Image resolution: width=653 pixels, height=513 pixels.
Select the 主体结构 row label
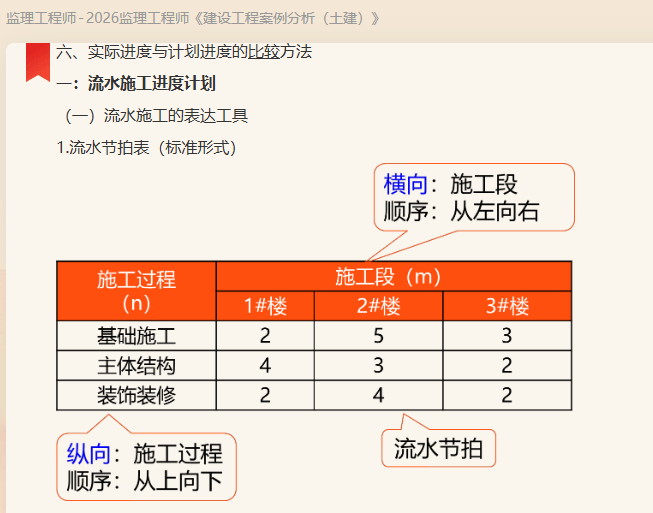point(136,365)
